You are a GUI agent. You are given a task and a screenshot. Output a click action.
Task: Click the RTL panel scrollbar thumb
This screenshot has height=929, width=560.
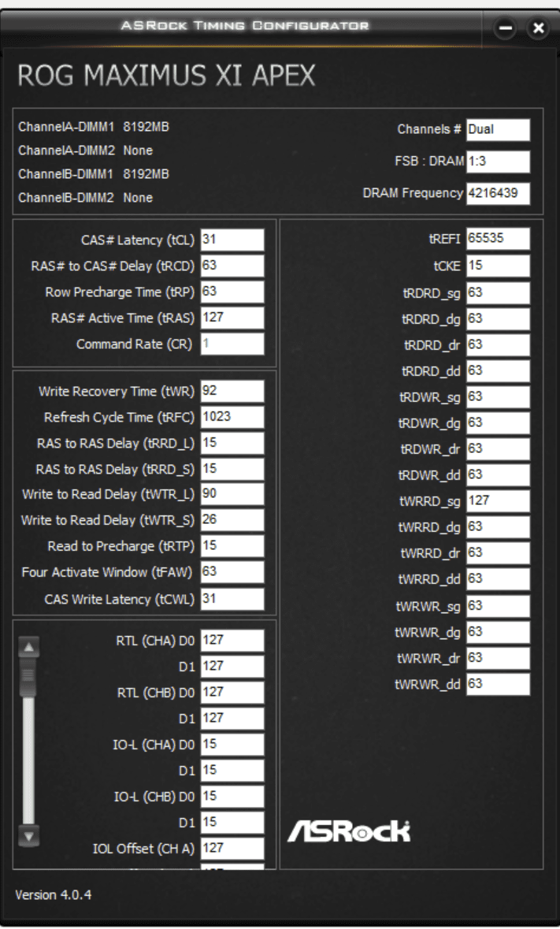[x=28, y=677]
